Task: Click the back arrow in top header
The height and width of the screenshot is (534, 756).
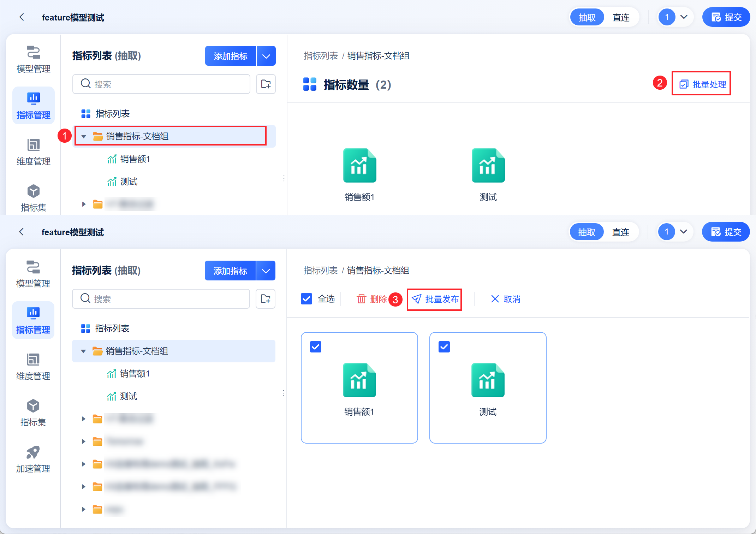Action: tap(22, 17)
